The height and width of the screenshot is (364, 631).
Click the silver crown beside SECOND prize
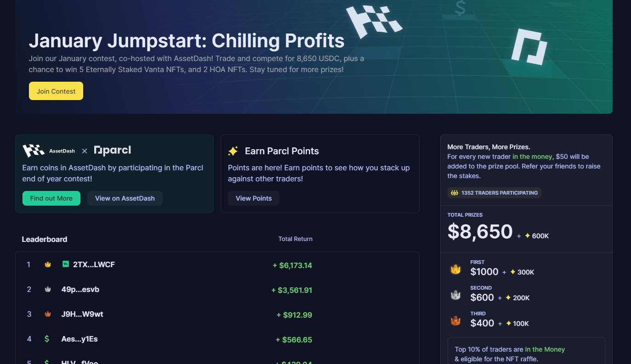coord(455,295)
